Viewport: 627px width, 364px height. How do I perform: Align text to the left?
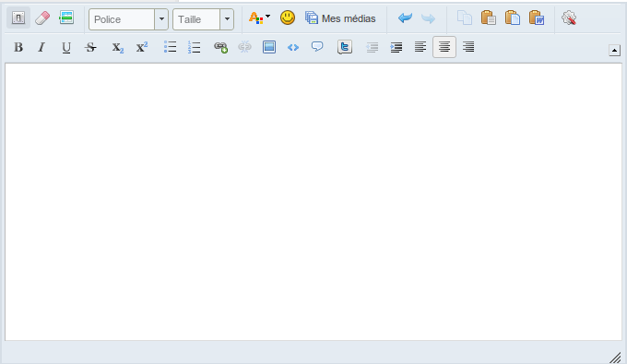click(420, 47)
